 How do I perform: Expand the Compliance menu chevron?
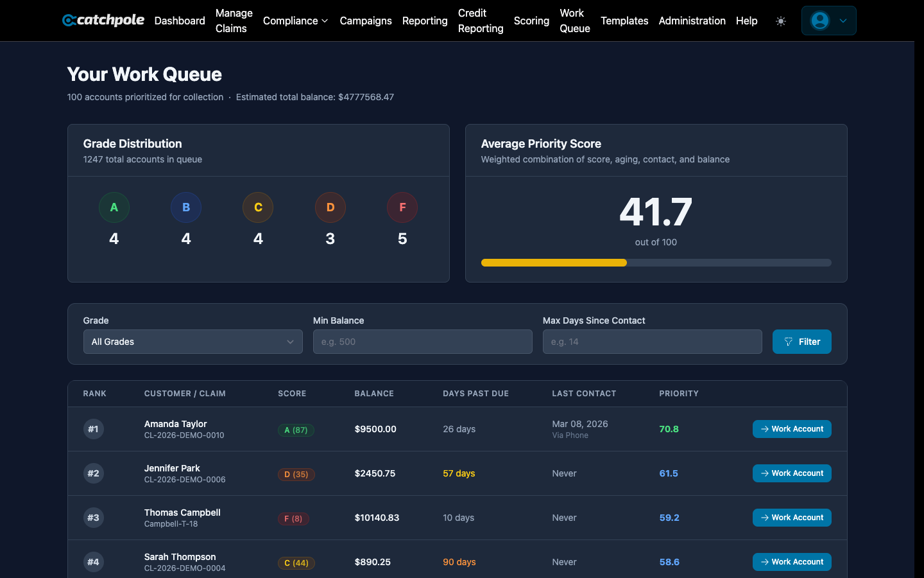click(325, 21)
